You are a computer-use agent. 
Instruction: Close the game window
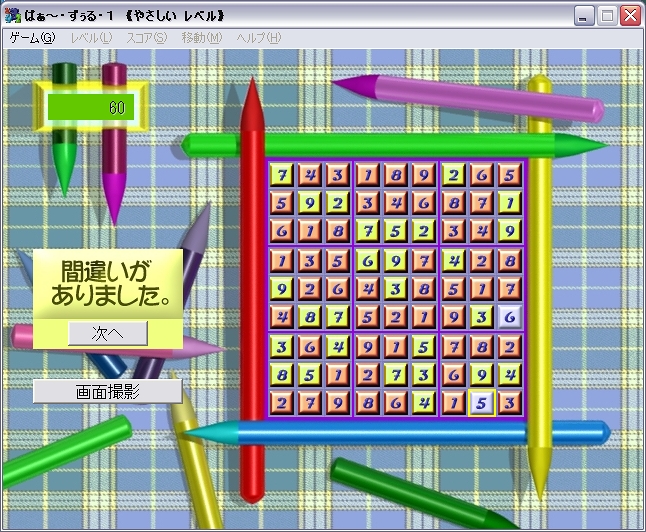629,15
